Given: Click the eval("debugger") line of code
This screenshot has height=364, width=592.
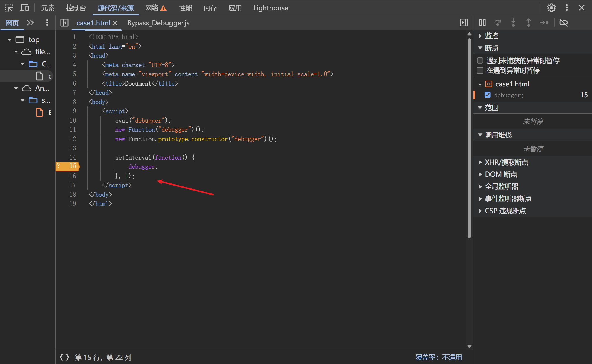Looking at the screenshot, I should tap(143, 121).
